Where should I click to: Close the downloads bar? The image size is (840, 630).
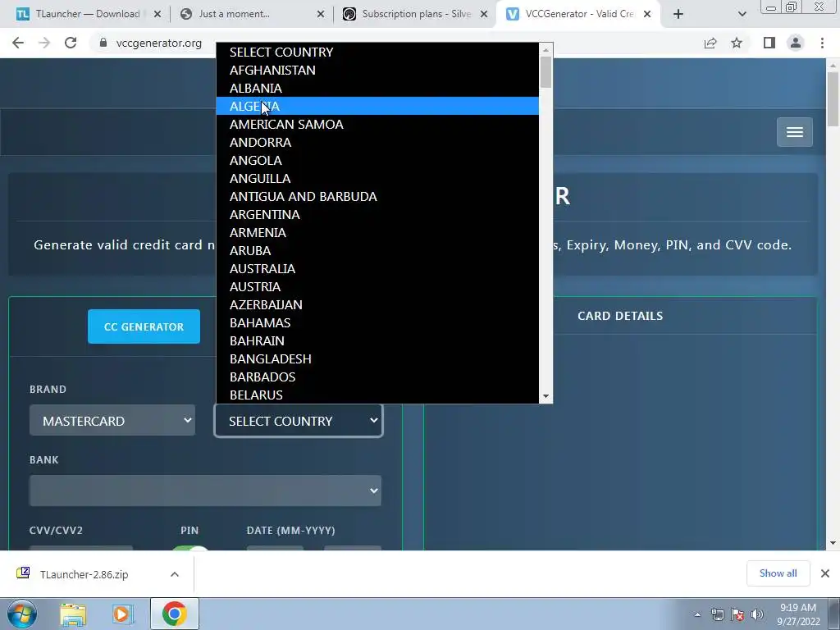click(825, 573)
